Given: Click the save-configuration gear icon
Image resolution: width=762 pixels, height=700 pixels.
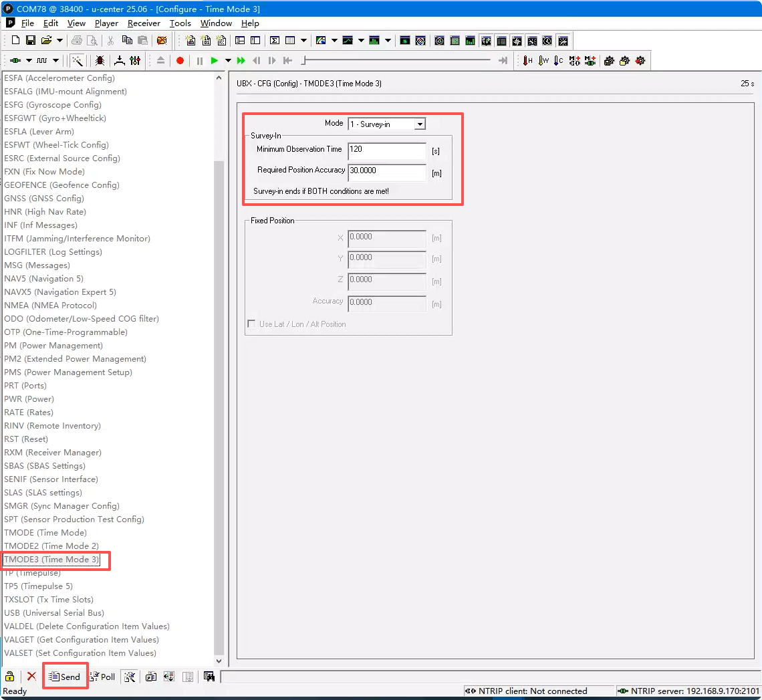Looking at the screenshot, I should 609,61.
